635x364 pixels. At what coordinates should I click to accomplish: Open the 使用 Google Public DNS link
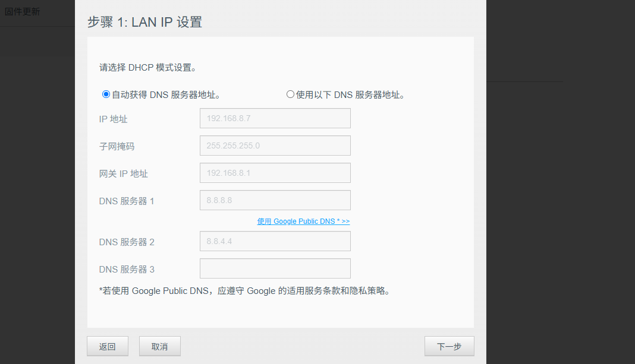303,221
